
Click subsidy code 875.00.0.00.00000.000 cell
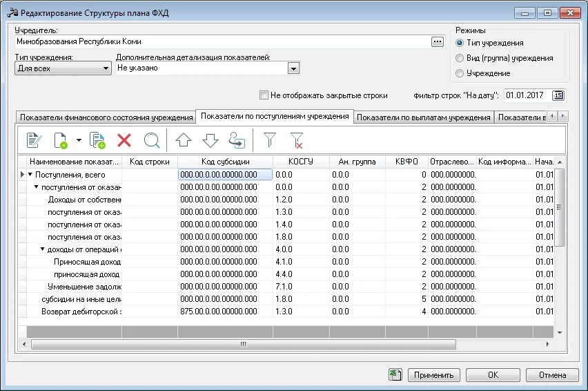click(226, 311)
